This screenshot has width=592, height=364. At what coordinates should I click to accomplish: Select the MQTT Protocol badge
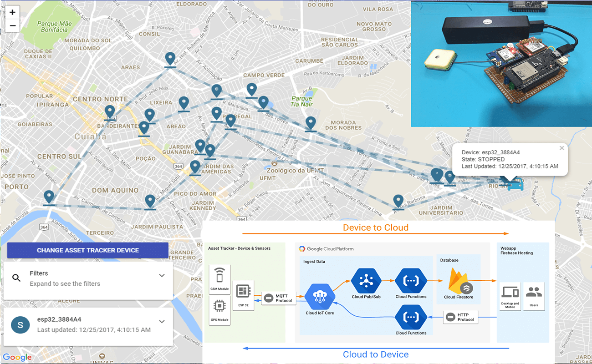[278, 299]
